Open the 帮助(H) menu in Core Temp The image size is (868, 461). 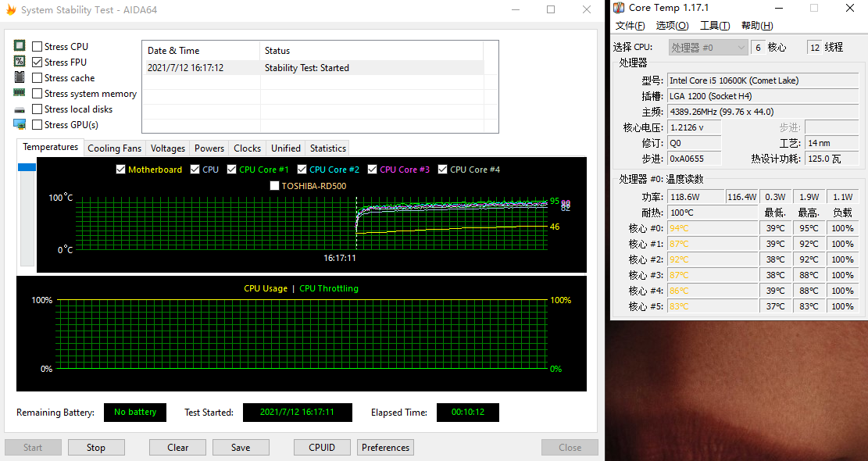(757, 26)
